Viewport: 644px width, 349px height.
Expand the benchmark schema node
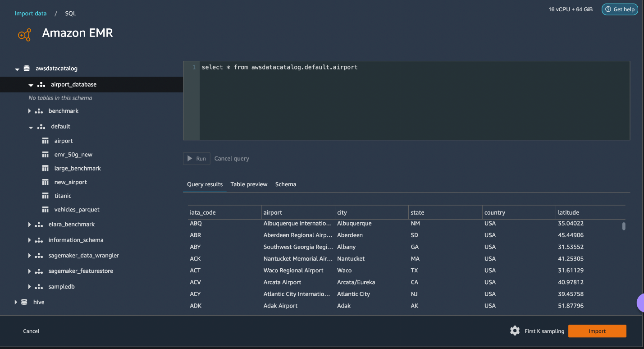tap(29, 111)
